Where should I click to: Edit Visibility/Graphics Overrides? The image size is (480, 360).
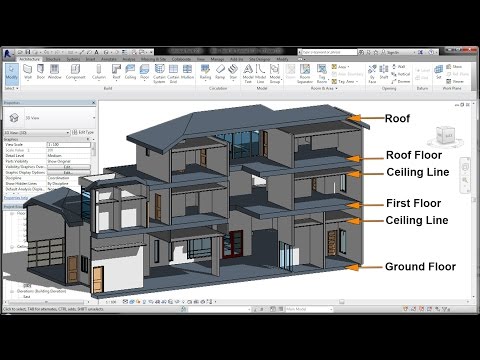tap(68, 167)
